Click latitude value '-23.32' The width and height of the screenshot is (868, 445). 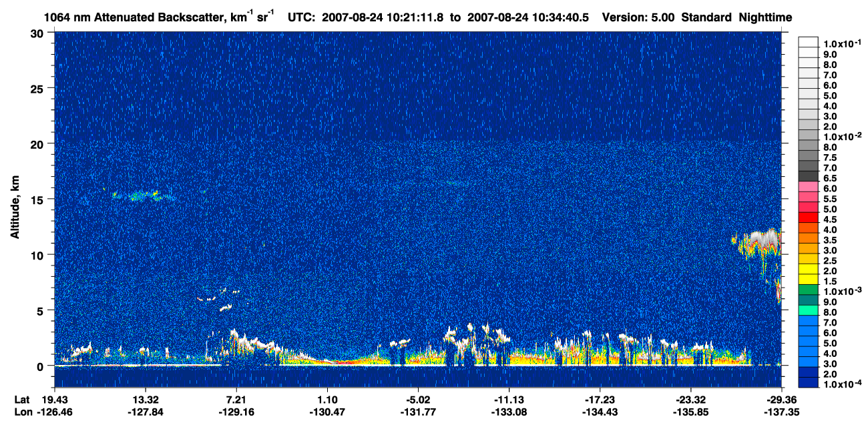pos(690,399)
